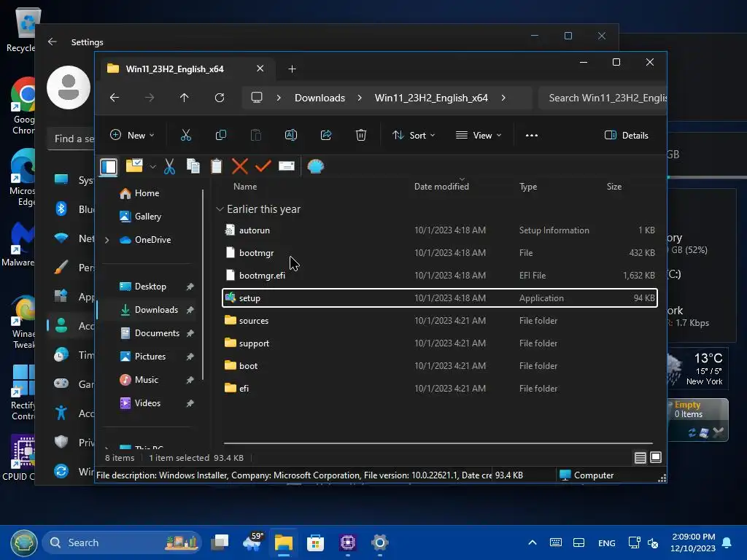Viewport: 747px width, 560px height.
Task: Click the copy pages icon in classic toolbar
Action: pyautogui.click(x=193, y=166)
